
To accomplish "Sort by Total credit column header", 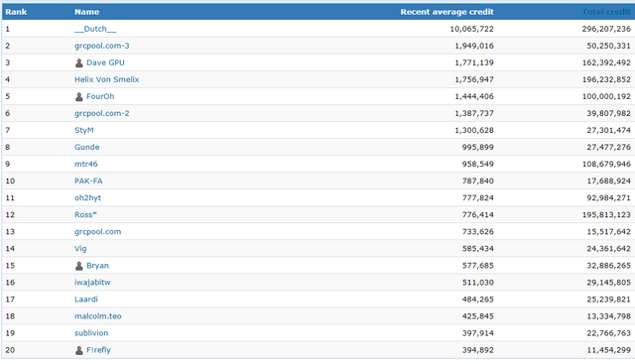I will 606,12.
